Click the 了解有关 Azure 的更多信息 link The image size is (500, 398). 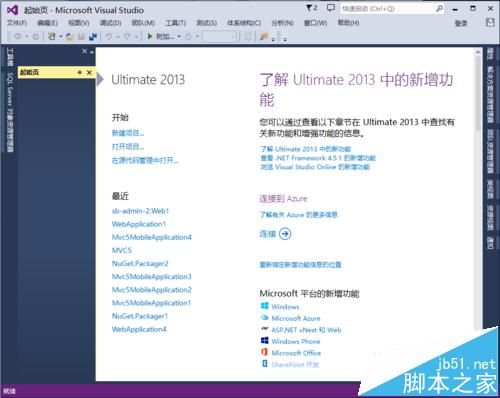(299, 215)
